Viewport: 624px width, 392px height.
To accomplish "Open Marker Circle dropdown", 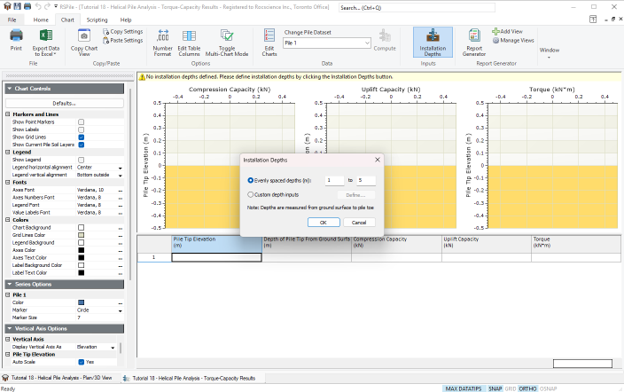I will (x=120, y=310).
